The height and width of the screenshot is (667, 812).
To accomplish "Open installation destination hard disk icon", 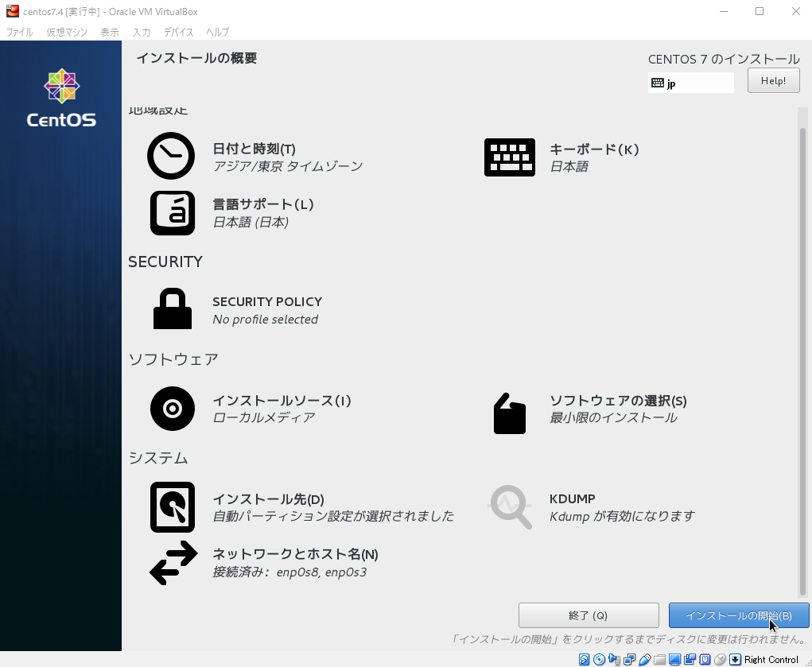I will coord(173,506).
